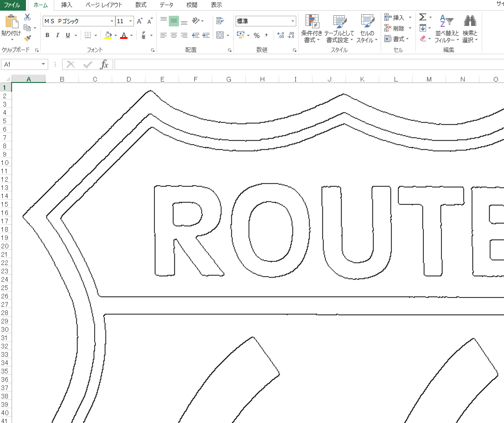The height and width of the screenshot is (423, 504).
Task: Select the Format Painter brush icon
Action: (27, 38)
